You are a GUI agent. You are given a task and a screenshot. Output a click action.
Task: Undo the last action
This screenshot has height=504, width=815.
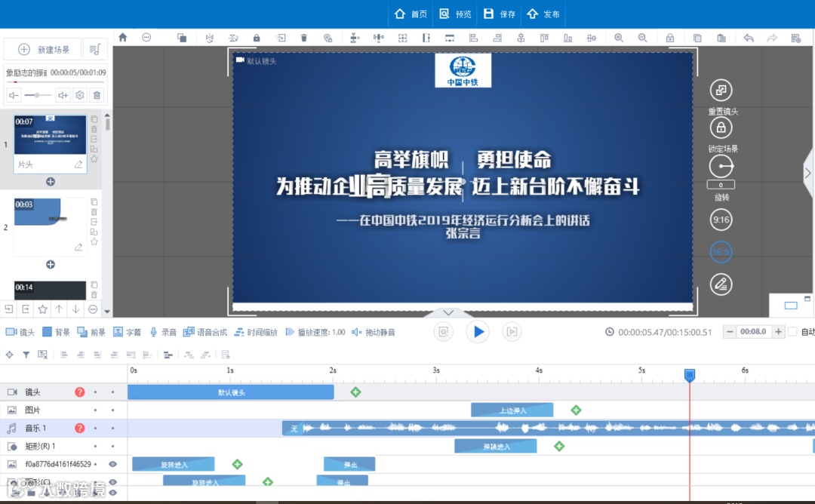(x=749, y=38)
